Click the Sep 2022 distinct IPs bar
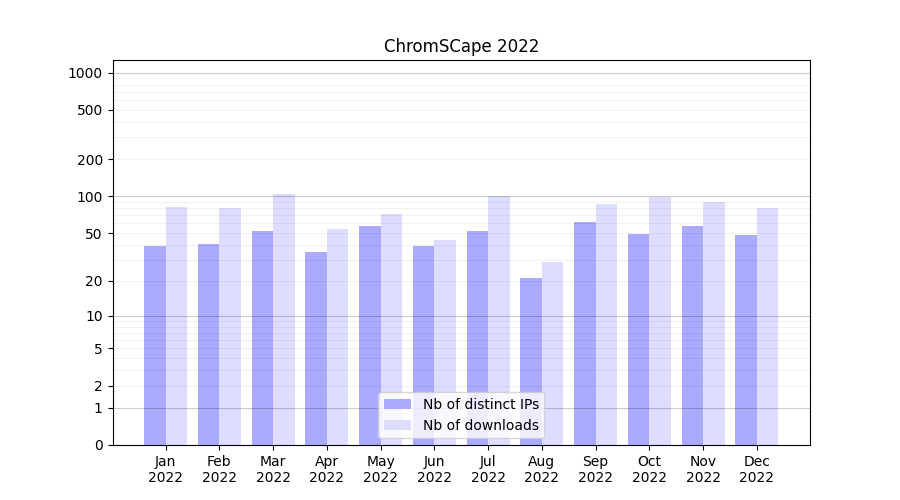 pos(585,333)
